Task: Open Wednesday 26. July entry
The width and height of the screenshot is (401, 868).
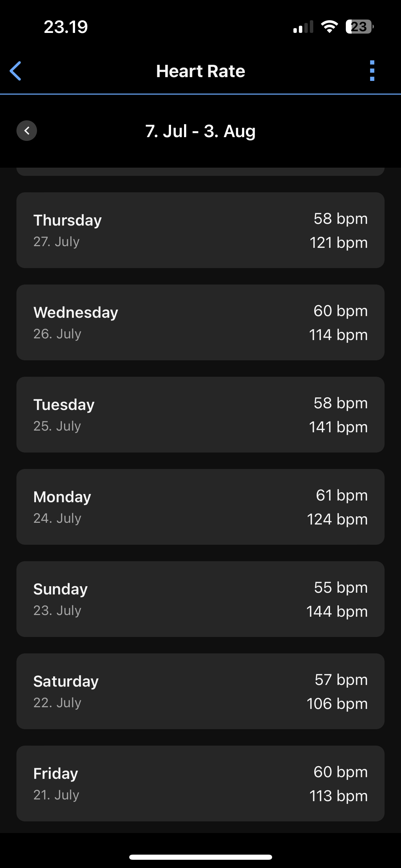Action: (x=200, y=322)
